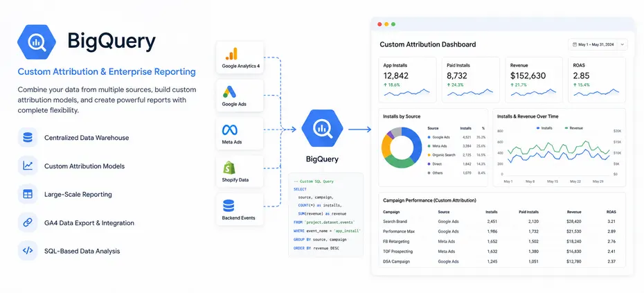Viewport: 644px width, 293px height.
Task: Toggle the Revenue series in chart legend
Action: click(x=574, y=128)
